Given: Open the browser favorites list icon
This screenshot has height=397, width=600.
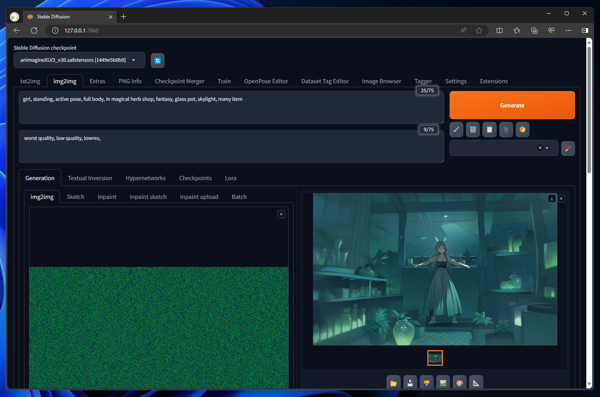Looking at the screenshot, I should click(x=517, y=31).
